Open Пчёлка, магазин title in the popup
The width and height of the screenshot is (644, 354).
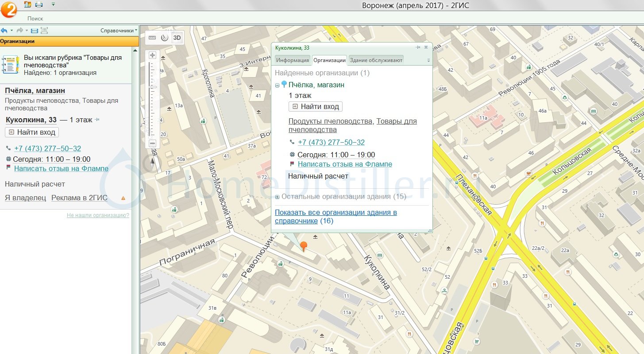pos(316,85)
